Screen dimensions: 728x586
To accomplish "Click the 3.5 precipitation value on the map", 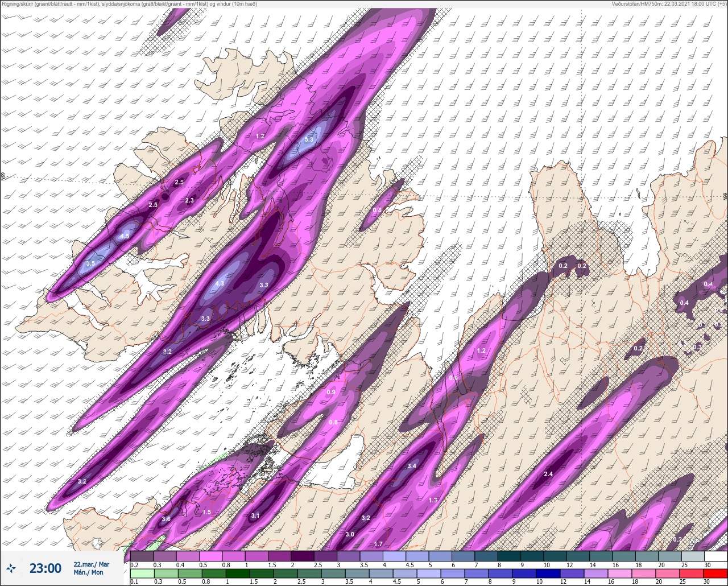I will click(x=90, y=263).
